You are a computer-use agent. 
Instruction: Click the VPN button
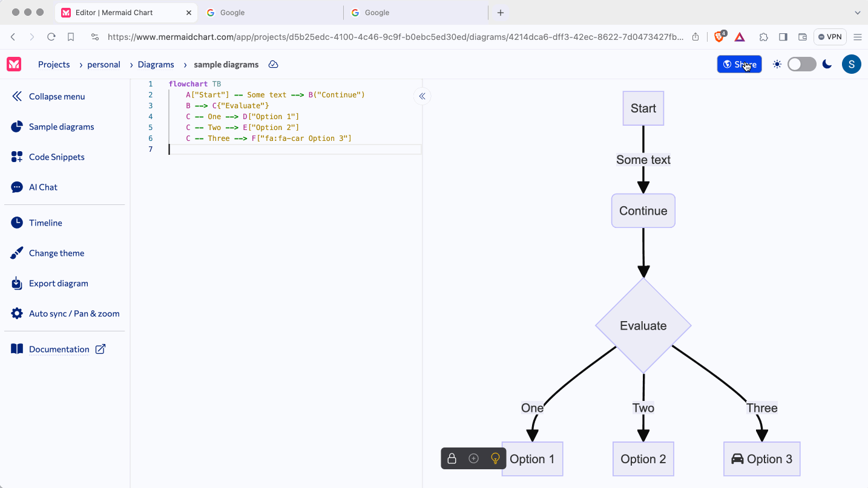pyautogui.click(x=830, y=37)
